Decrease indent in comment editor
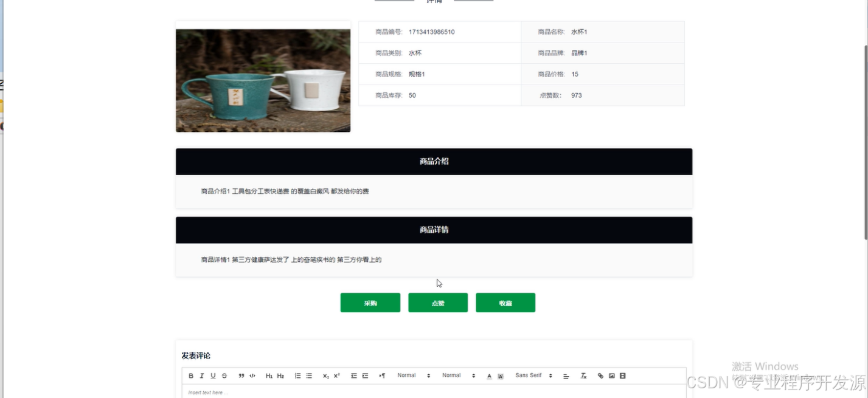The image size is (868, 398). (x=354, y=376)
